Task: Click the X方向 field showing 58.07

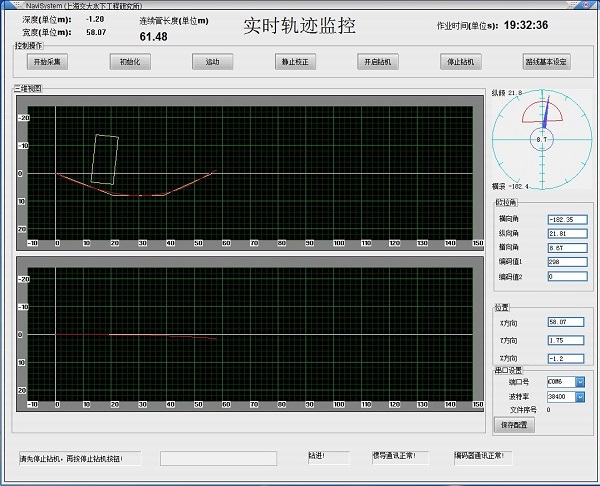Action: pyautogui.click(x=566, y=322)
